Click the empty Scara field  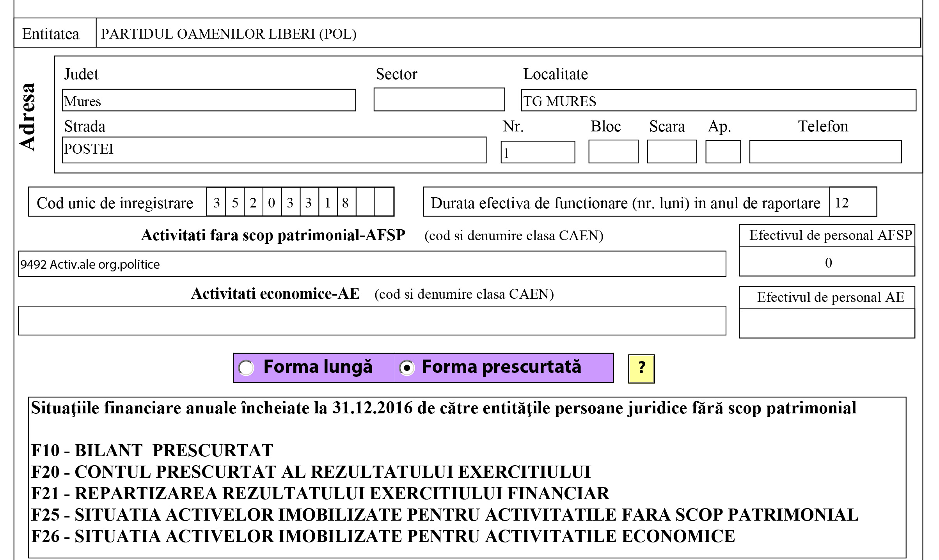tap(671, 151)
